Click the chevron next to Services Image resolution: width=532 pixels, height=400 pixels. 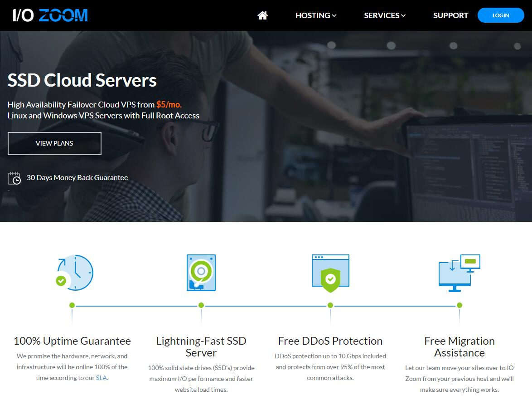pyautogui.click(x=403, y=16)
